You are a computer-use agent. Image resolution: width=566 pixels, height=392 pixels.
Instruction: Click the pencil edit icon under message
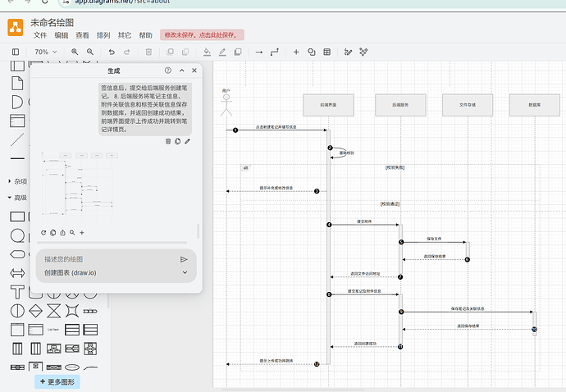coord(187,142)
